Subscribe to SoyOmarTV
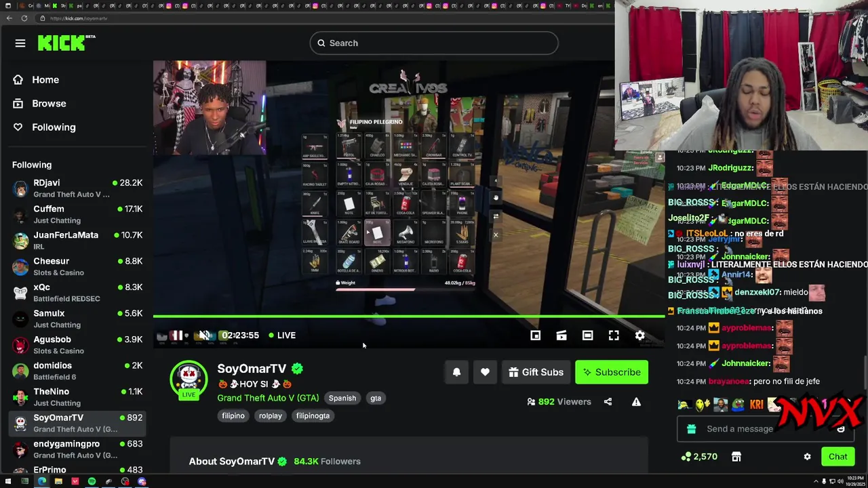 612,372
